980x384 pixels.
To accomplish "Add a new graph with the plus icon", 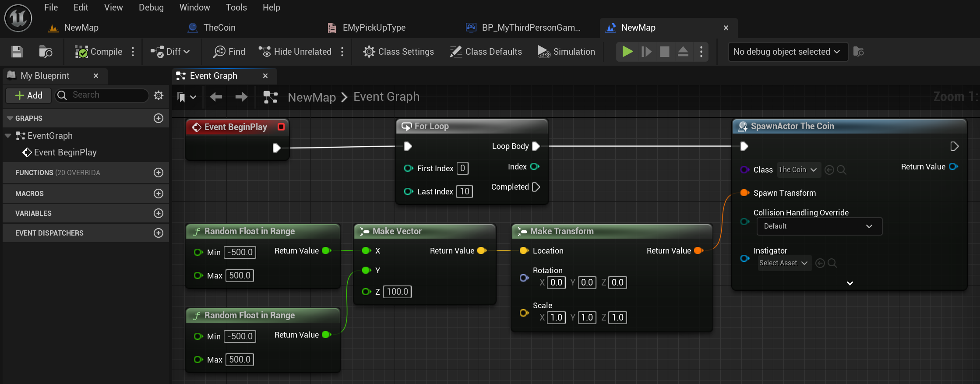I will click(x=159, y=118).
